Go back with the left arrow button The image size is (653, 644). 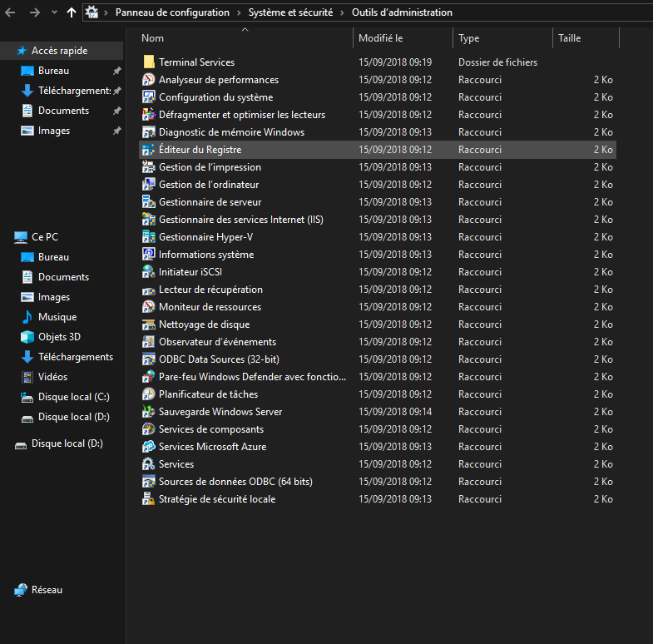pos(10,12)
